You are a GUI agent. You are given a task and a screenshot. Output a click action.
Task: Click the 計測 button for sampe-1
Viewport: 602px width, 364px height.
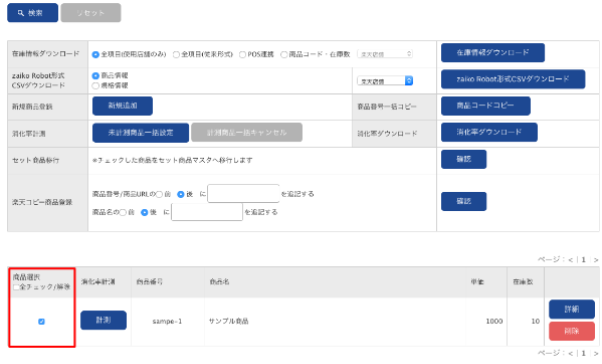coord(103,320)
